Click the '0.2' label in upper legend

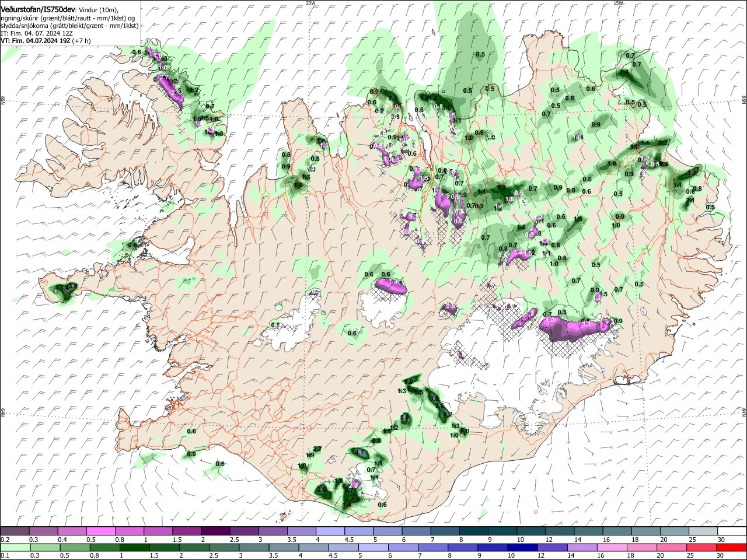pos(5,540)
